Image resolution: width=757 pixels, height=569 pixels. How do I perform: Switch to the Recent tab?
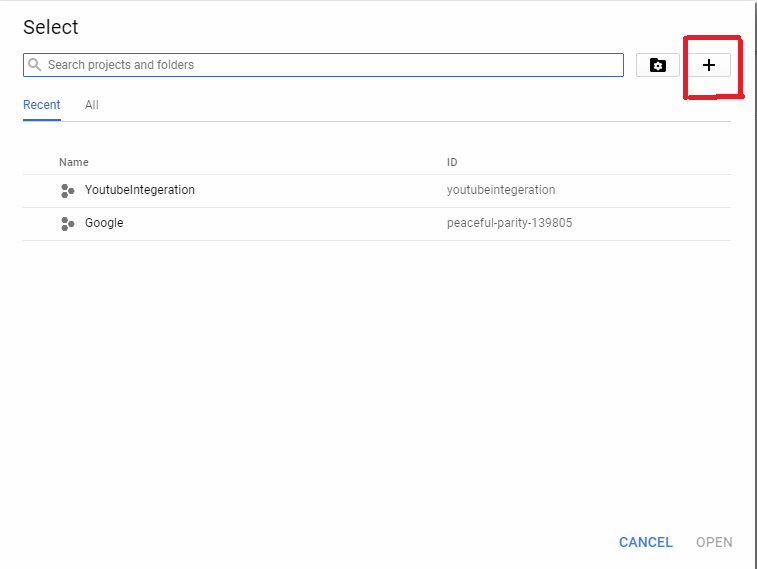tap(42, 105)
